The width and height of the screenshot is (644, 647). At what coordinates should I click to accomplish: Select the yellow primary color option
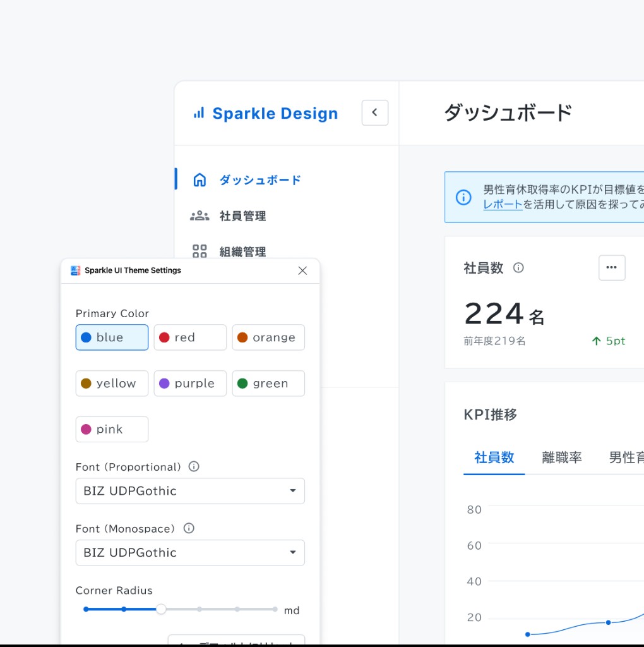tap(112, 384)
